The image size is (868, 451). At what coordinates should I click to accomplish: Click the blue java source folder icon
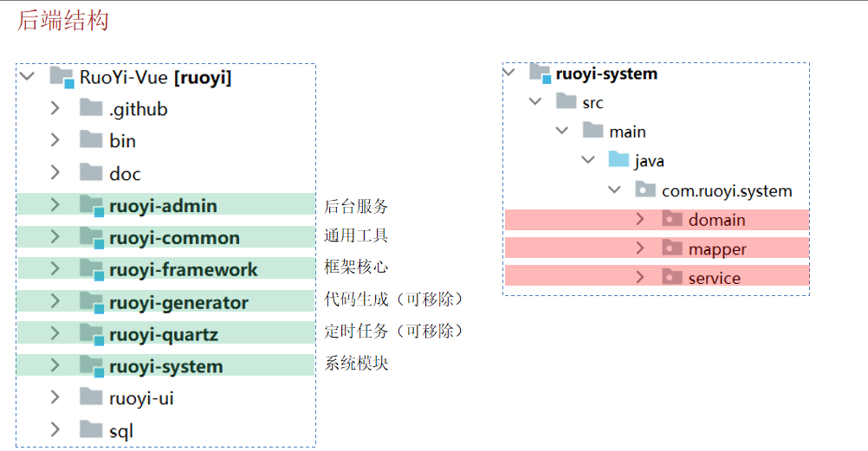(x=619, y=159)
